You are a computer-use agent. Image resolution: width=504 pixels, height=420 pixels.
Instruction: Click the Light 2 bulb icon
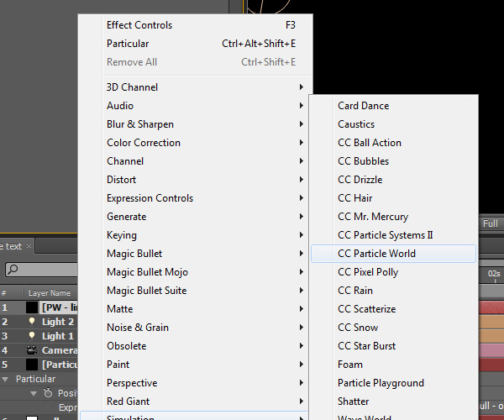32,322
